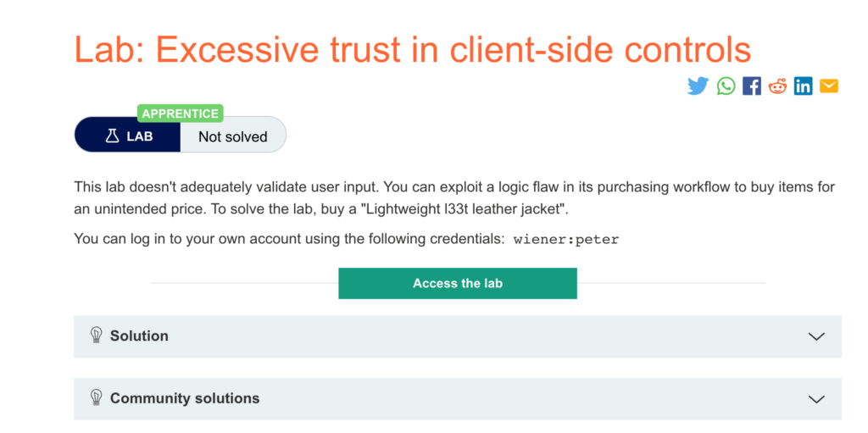Expand the Solution section chevron
Viewport: 868px width, 433px height.
(x=816, y=336)
